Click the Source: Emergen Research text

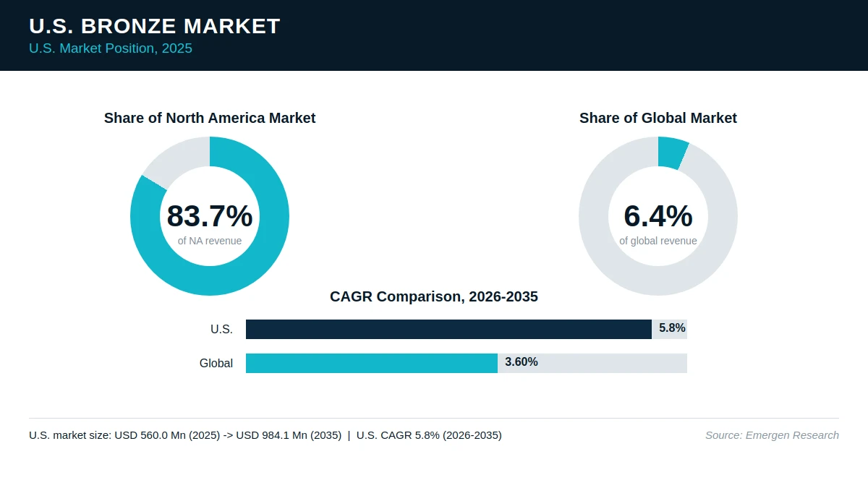(772, 435)
